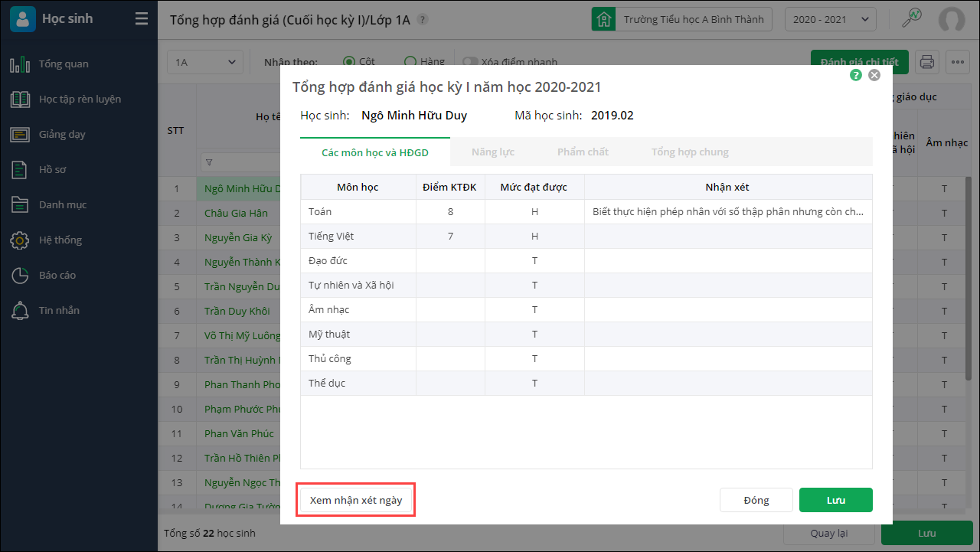Click the Đóng button in dialog
This screenshot has width=980, height=552.
point(756,500)
